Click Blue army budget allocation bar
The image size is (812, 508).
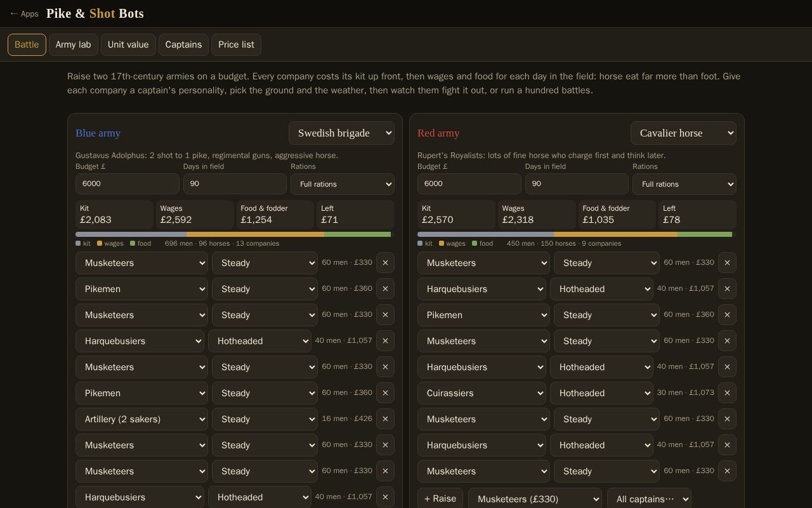(x=235, y=234)
